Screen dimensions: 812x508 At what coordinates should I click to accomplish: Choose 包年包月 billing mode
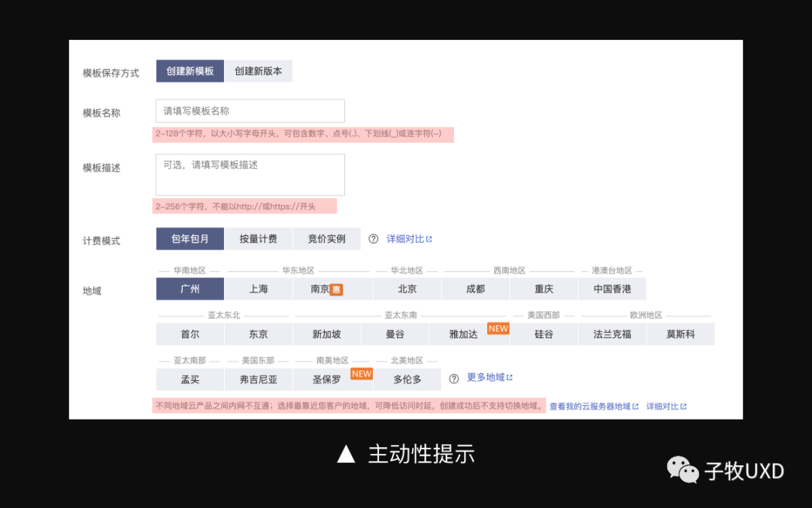(190, 239)
